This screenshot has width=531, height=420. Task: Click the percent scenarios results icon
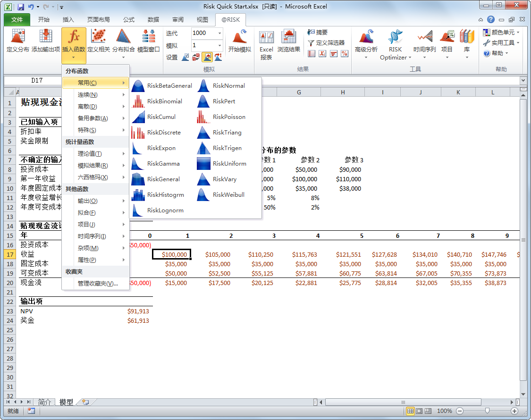tap(345, 53)
